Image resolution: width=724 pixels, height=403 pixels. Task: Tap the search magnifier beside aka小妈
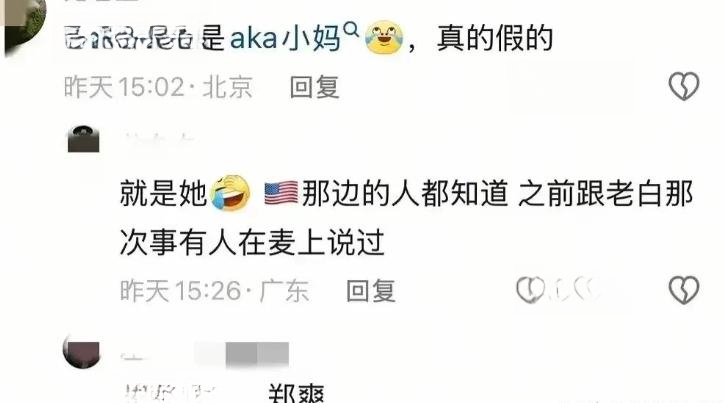click(352, 30)
